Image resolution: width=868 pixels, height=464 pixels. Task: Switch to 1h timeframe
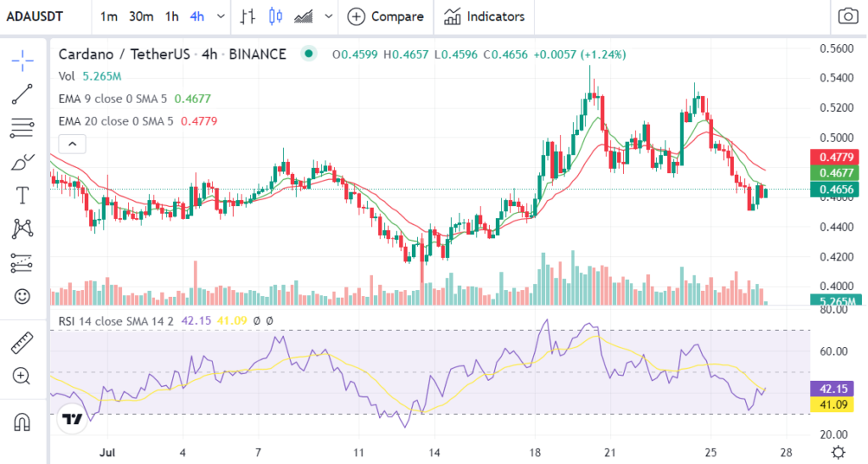click(x=171, y=17)
